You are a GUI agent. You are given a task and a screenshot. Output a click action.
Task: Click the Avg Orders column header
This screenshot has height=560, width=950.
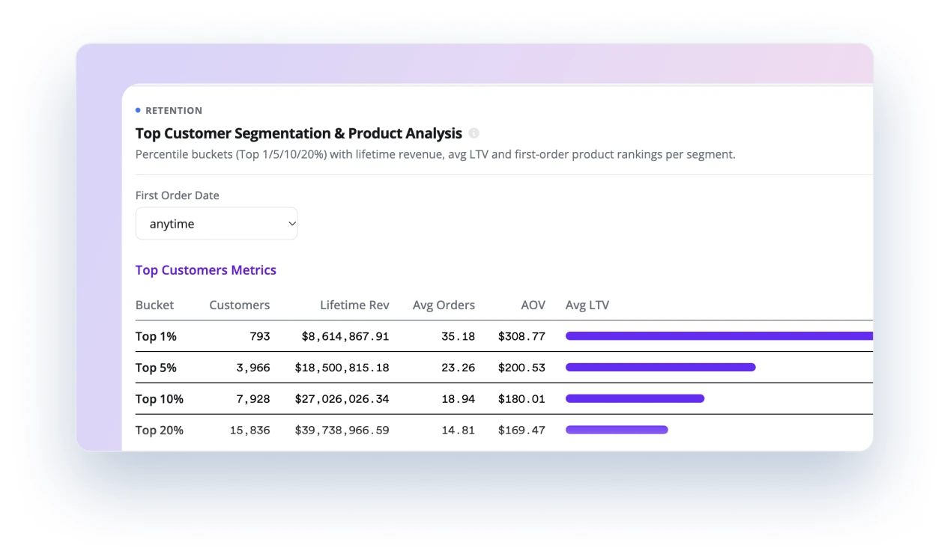click(x=444, y=305)
